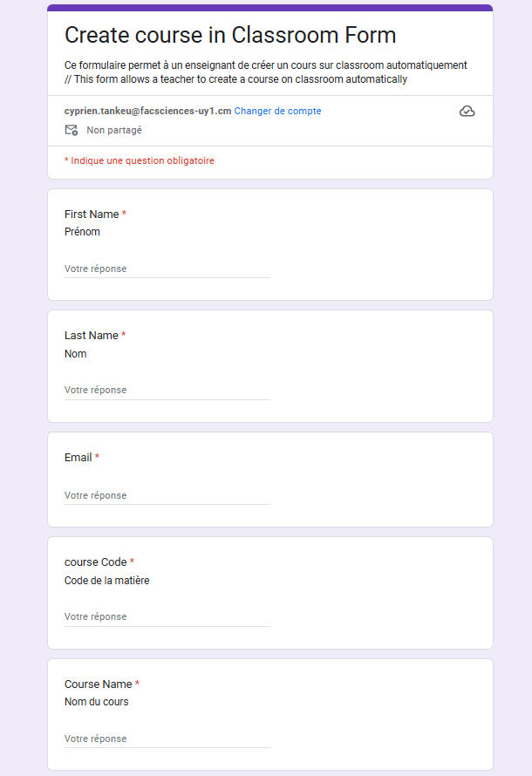This screenshot has height=776, width=532.
Task: Click the Course Name question label
Action: point(99,684)
